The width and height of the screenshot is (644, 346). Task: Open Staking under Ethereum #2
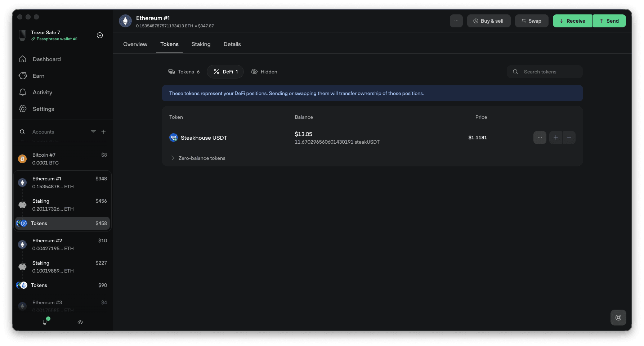63,267
